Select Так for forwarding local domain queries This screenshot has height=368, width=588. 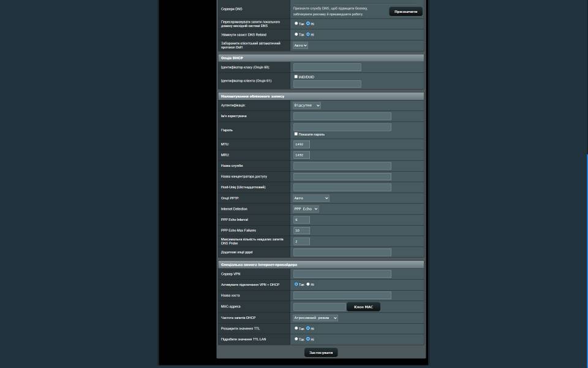tap(296, 23)
